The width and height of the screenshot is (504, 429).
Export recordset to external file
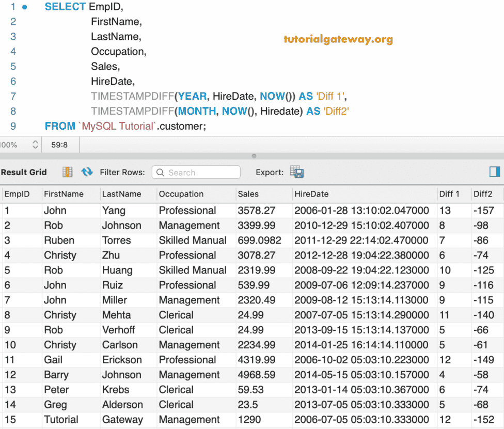click(297, 172)
